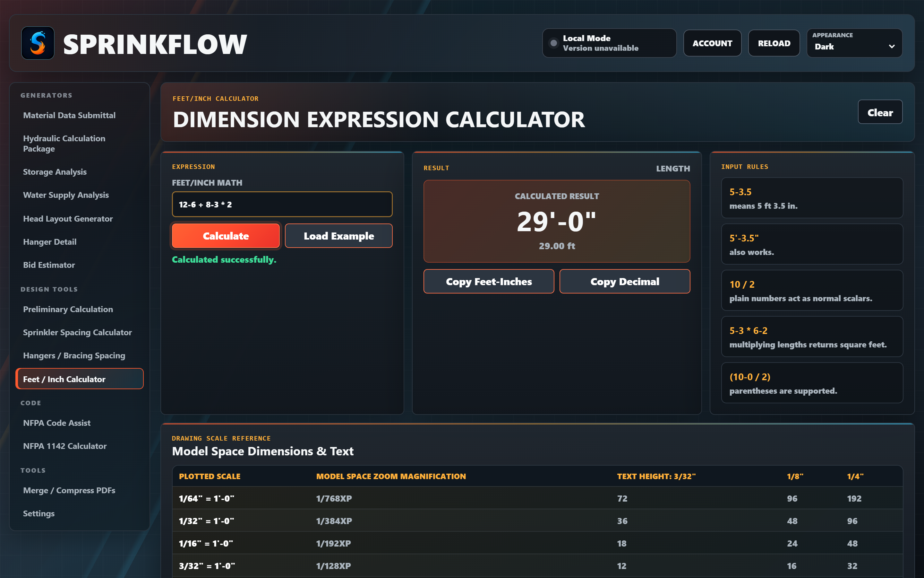Select the 1/16" = 1'-0" scale row
This screenshot has width=924, height=578.
pos(537,543)
